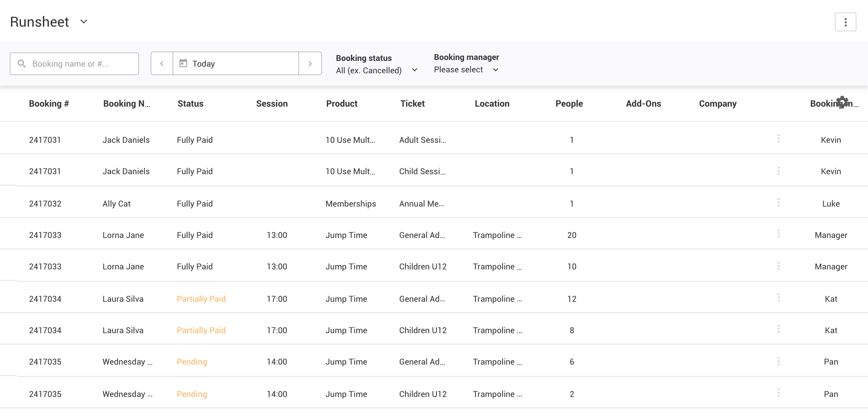
Task: Open row options for Jack Daniels Child Session
Action: point(778,170)
